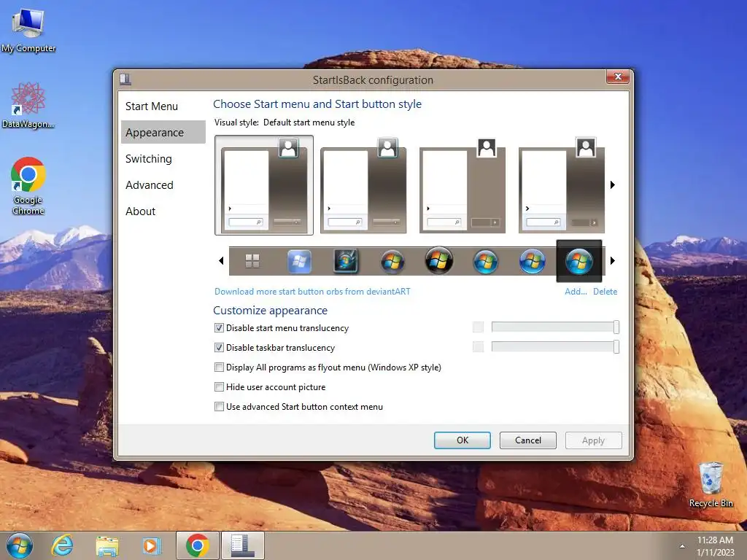Screen dimensions: 747x560
Task: Uncheck Disable start menu translucency
Action: (x=219, y=327)
